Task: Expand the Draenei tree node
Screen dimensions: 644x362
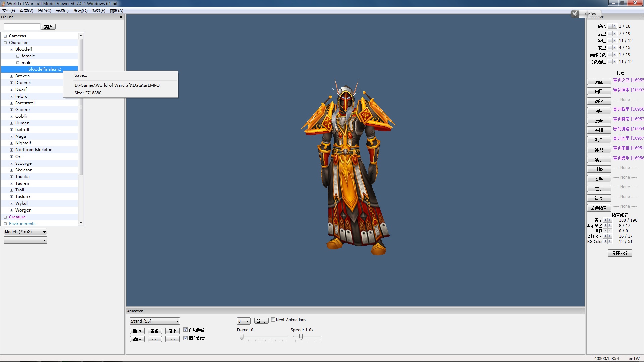Action: click(x=11, y=83)
